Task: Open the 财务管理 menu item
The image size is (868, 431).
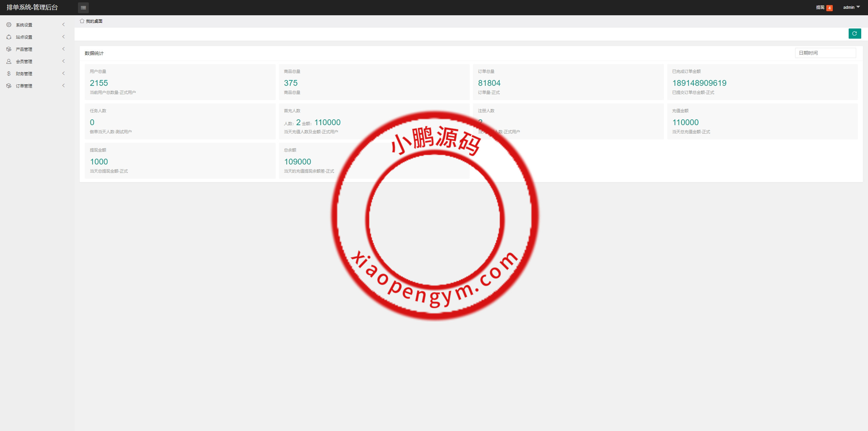Action: point(24,74)
